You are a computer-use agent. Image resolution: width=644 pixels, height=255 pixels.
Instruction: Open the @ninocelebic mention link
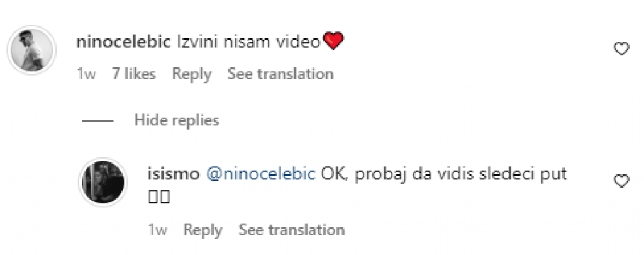point(260,174)
